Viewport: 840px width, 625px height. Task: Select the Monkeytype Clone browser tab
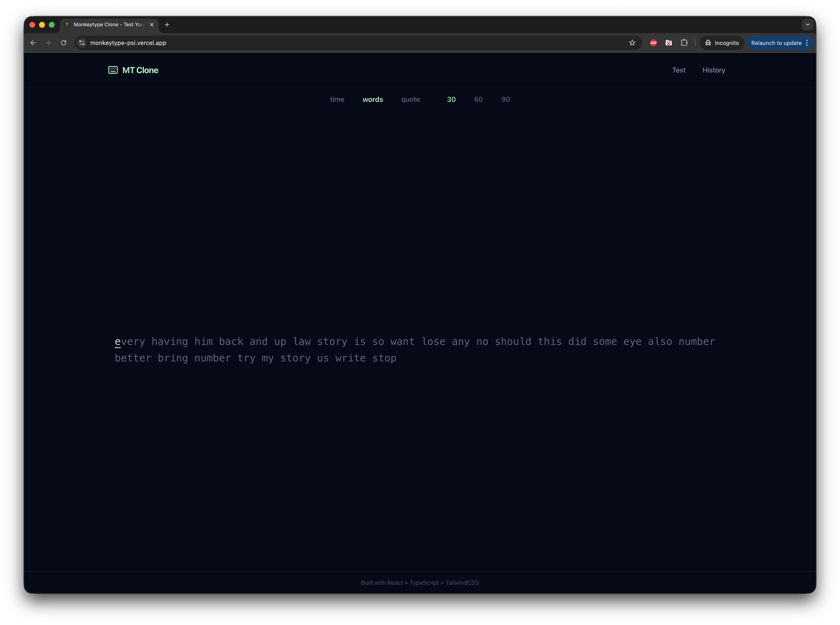pyautogui.click(x=109, y=25)
